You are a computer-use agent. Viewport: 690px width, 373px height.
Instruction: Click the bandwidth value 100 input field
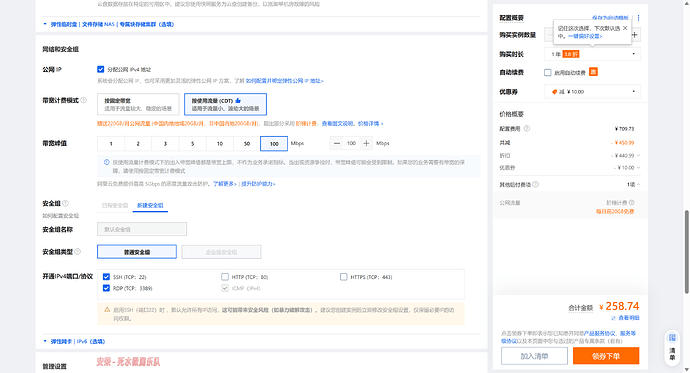click(351, 143)
